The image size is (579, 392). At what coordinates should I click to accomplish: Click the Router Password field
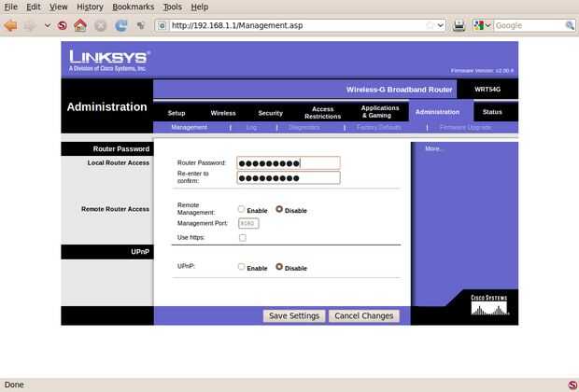[x=289, y=162]
